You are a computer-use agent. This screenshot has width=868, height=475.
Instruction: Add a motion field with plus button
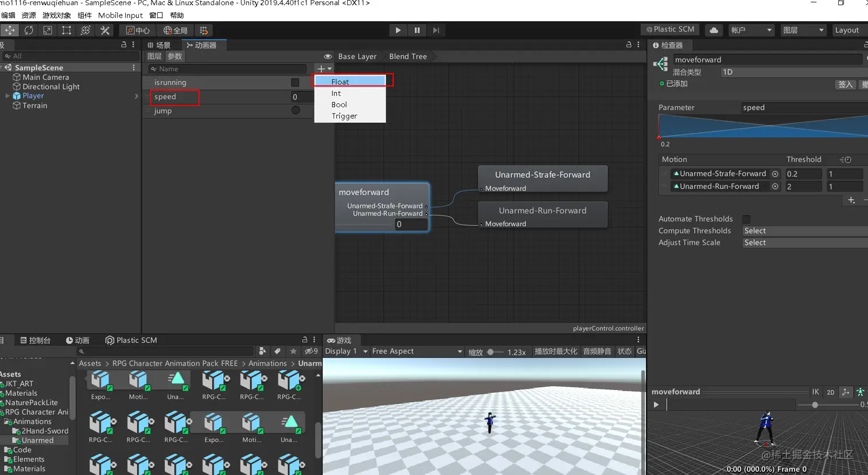(851, 200)
